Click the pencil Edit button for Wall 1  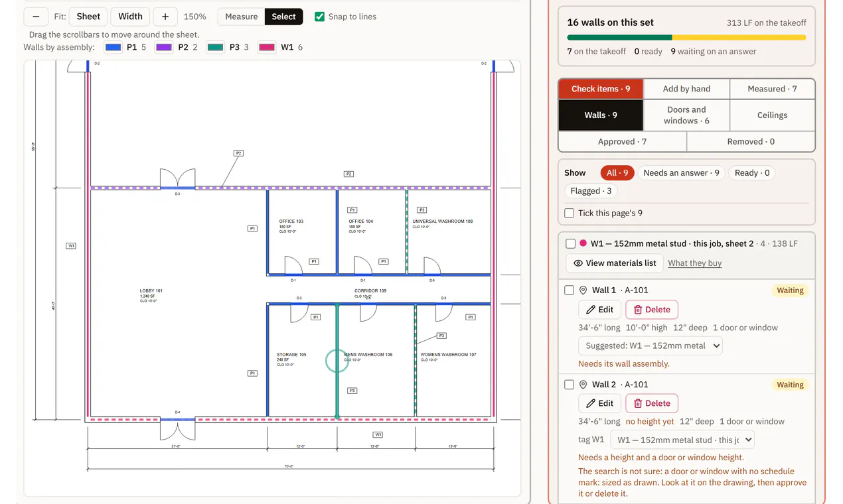click(599, 310)
